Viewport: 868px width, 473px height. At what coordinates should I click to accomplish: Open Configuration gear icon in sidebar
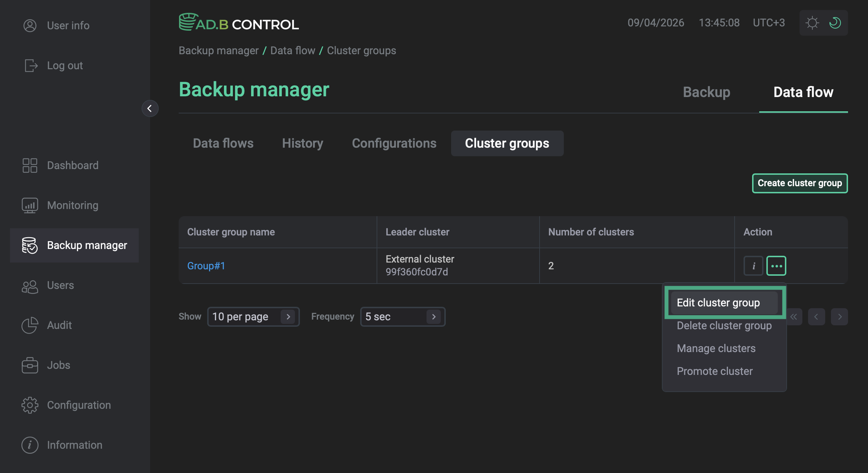pos(30,405)
